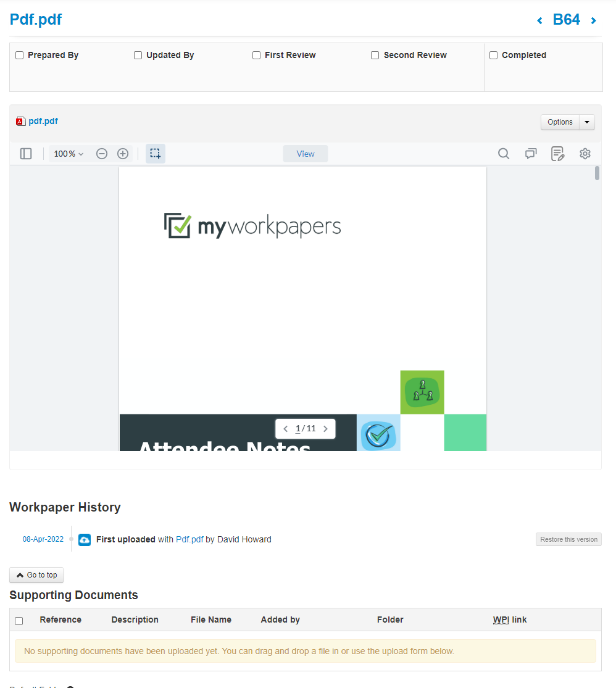Open the 100% zoom level dropdown
Image resolution: width=616 pixels, height=688 pixels.
(69, 154)
